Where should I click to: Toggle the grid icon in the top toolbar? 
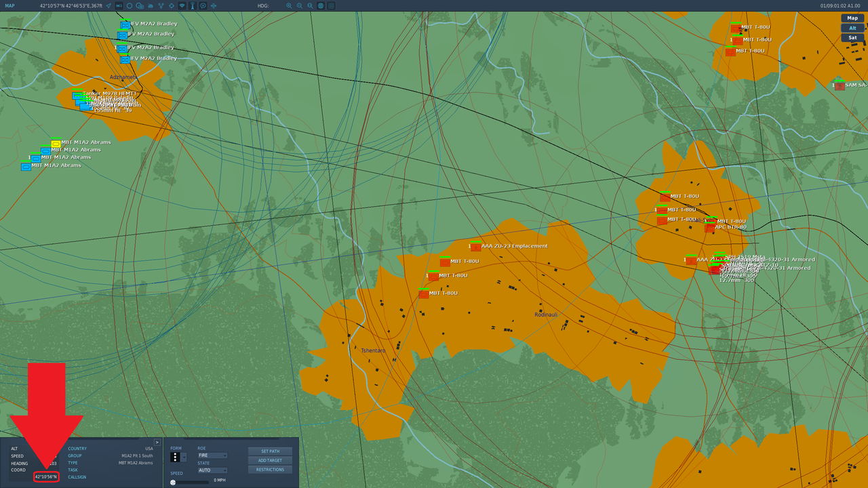coord(332,5)
